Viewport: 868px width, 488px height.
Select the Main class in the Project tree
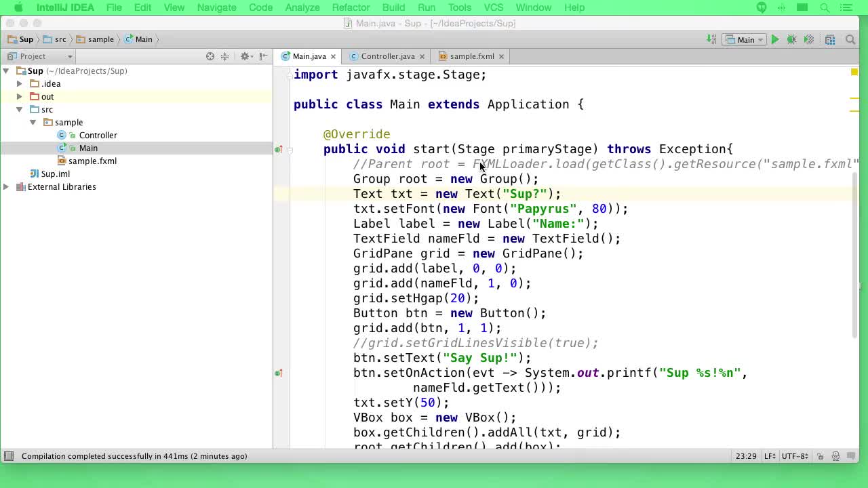(x=88, y=148)
